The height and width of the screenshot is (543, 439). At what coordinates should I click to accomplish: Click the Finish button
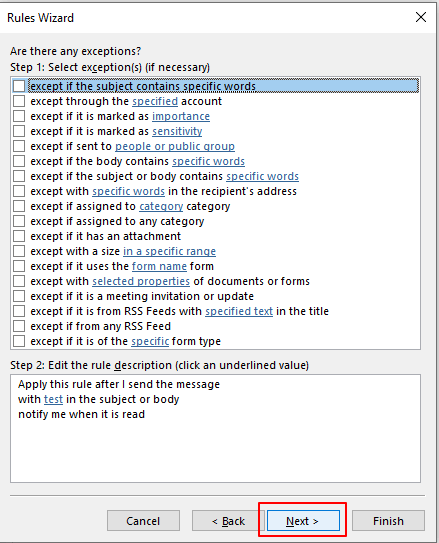click(x=388, y=520)
